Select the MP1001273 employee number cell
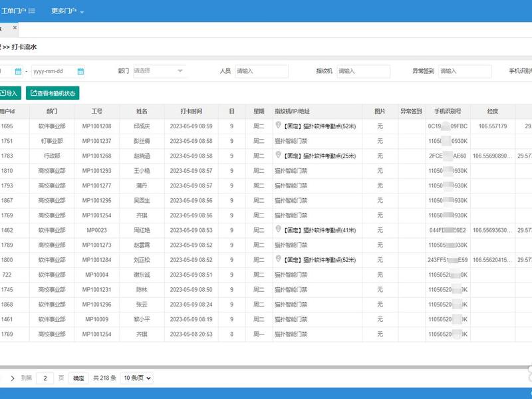532x399 pixels. pos(96,245)
